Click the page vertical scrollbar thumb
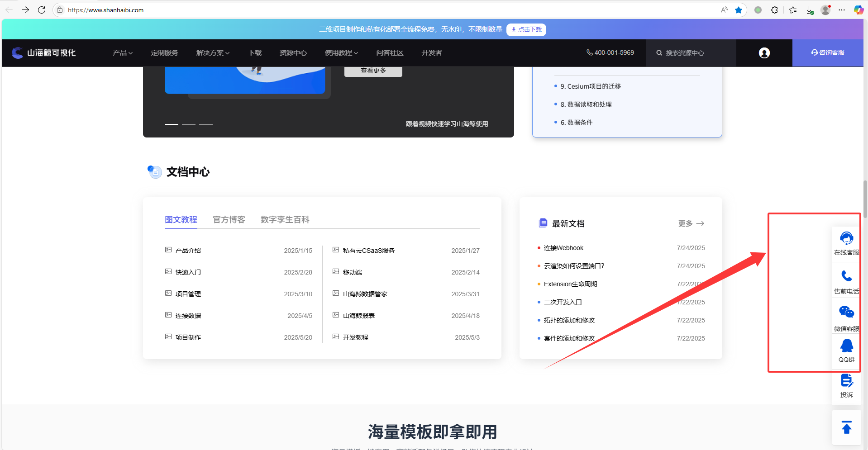This screenshot has width=868, height=450. (865, 199)
